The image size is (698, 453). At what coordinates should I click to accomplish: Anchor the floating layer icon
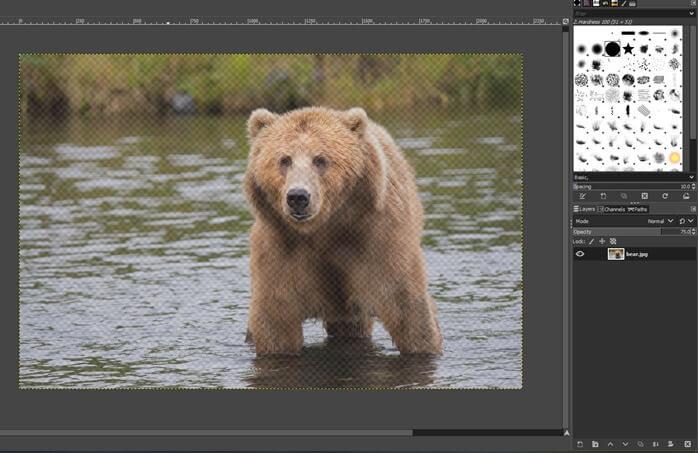(656, 444)
